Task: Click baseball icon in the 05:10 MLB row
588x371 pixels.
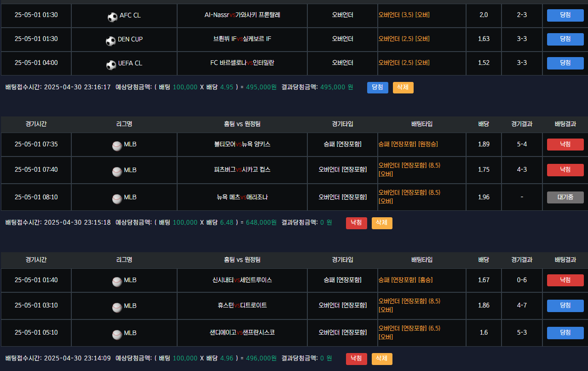Action: click(117, 334)
